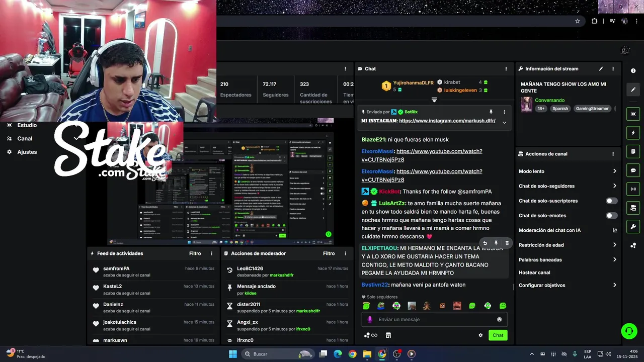Toggle the wrench stream info sidebar icon
Image resolution: width=644 pixels, height=362 pixels.
(x=633, y=226)
